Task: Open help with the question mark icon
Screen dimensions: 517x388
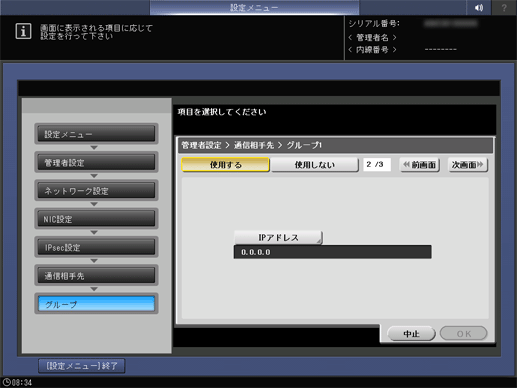Action: click(x=504, y=7)
